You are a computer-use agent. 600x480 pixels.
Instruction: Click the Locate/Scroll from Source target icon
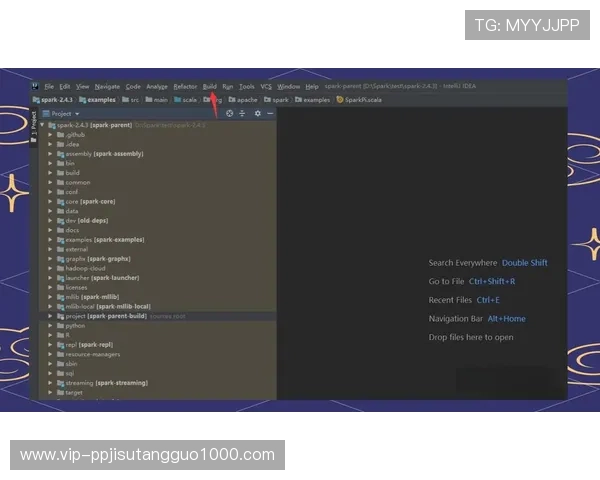click(x=229, y=113)
